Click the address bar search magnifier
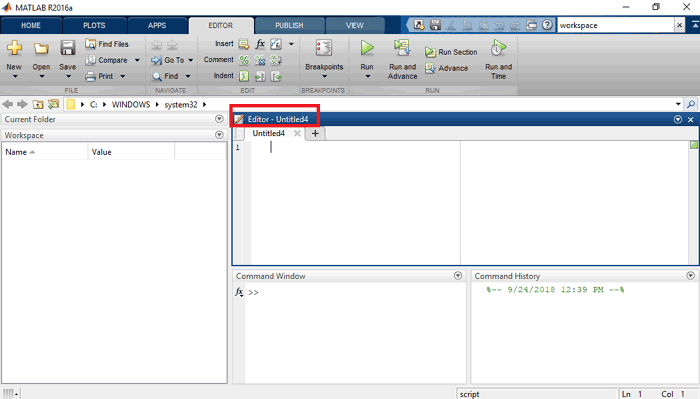Image resolution: width=700 pixels, height=399 pixels. [x=691, y=104]
